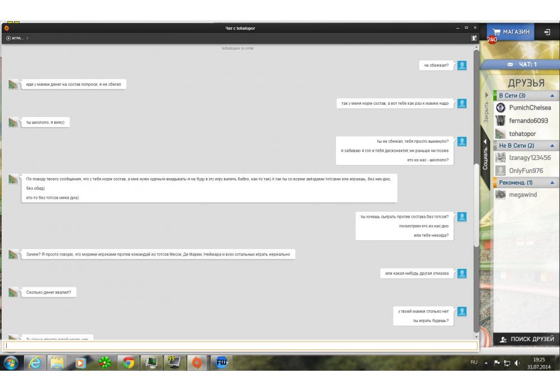Viewport: 560px width, 392px height.
Task: Click the ПОИСК ДРУЗЕЙ button
Action: point(526,339)
